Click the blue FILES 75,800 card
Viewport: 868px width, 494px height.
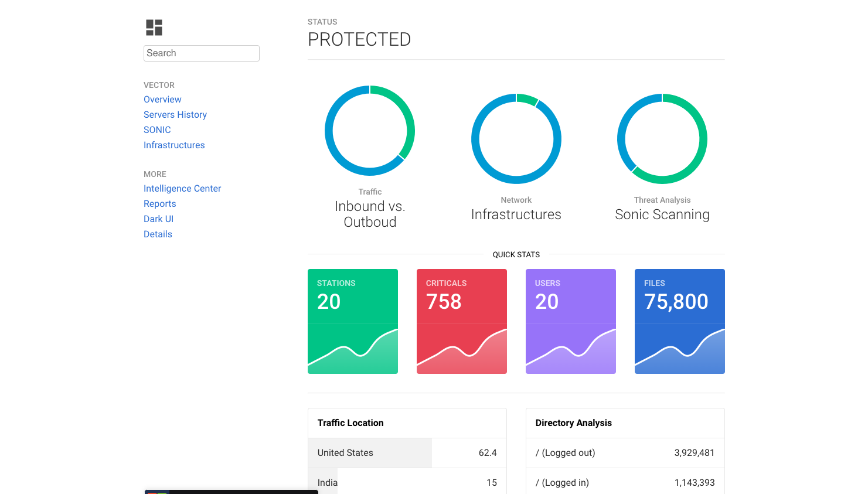click(679, 321)
